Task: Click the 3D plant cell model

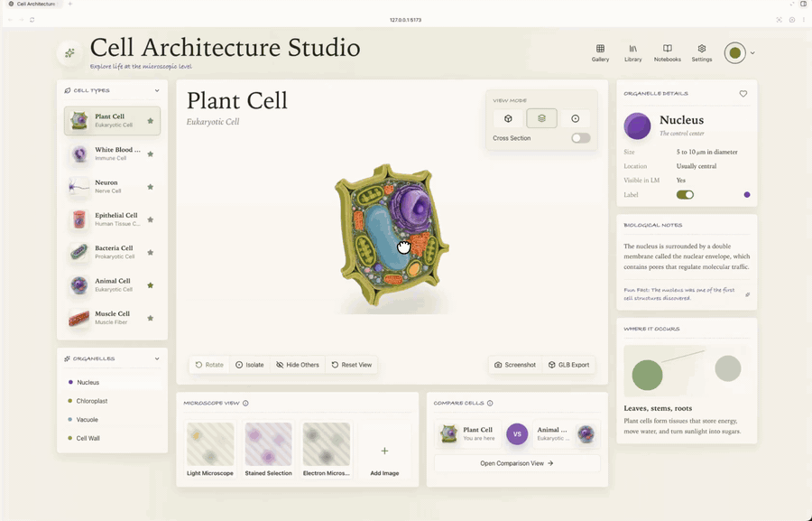Action: 392,234
